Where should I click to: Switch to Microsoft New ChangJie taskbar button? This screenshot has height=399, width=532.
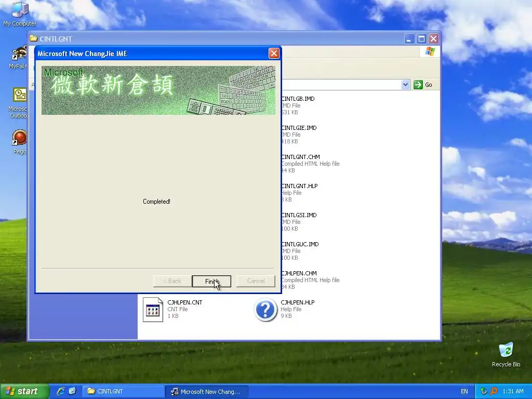click(x=207, y=392)
